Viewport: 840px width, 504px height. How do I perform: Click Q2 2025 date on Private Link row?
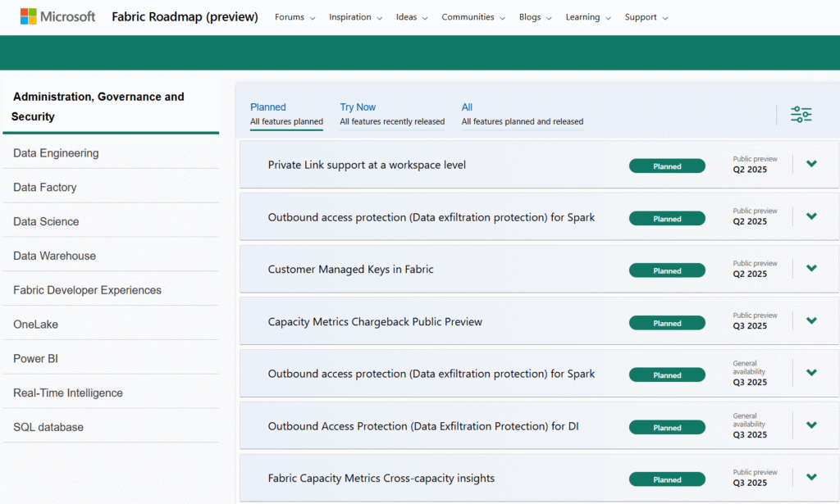[750, 169]
